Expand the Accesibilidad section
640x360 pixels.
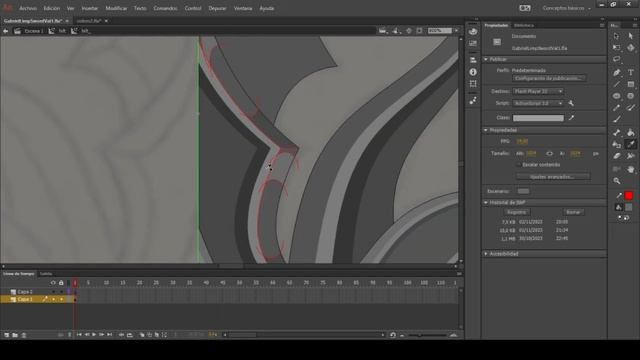tap(486, 254)
